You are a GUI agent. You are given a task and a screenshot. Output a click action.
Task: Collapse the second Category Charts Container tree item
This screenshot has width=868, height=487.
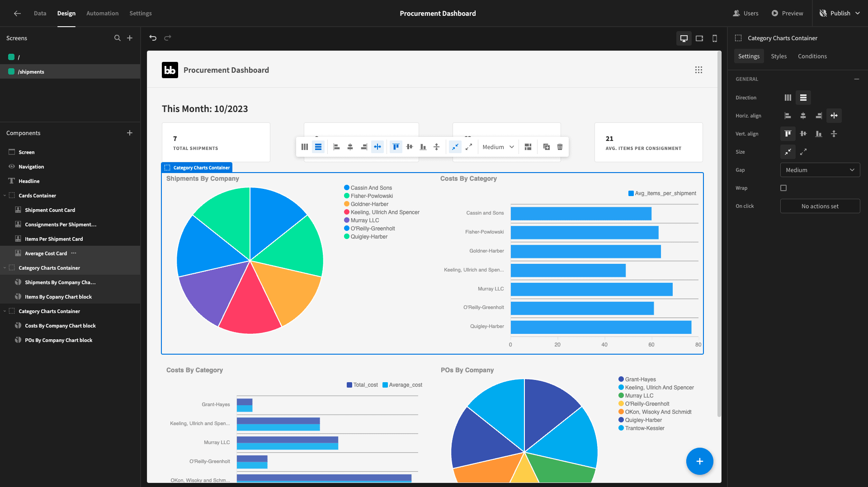pos(5,311)
